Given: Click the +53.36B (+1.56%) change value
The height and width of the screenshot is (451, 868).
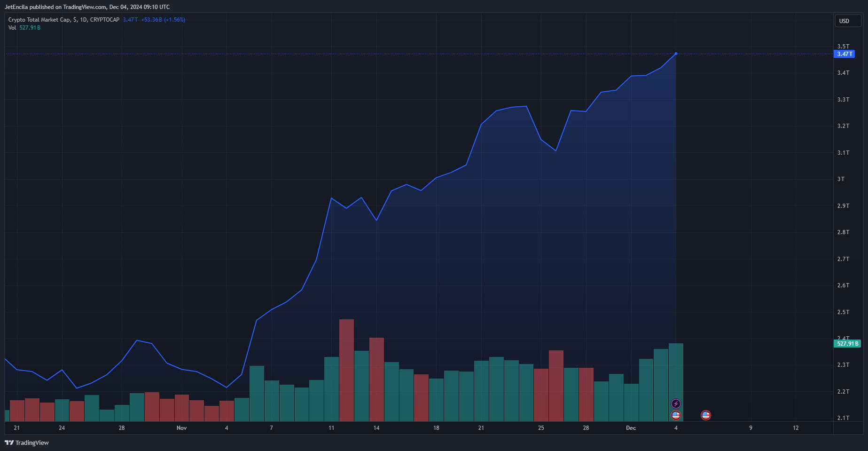Looking at the screenshot, I should pos(163,20).
